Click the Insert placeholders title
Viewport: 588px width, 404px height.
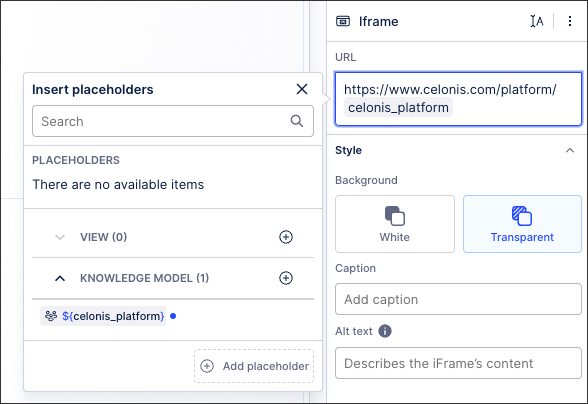pos(93,90)
